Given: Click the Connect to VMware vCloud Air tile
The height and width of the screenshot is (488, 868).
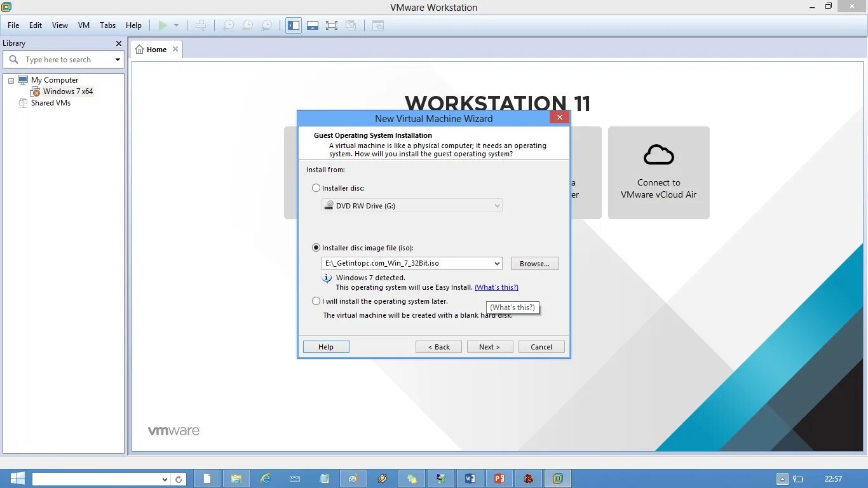Looking at the screenshot, I should pos(659,173).
